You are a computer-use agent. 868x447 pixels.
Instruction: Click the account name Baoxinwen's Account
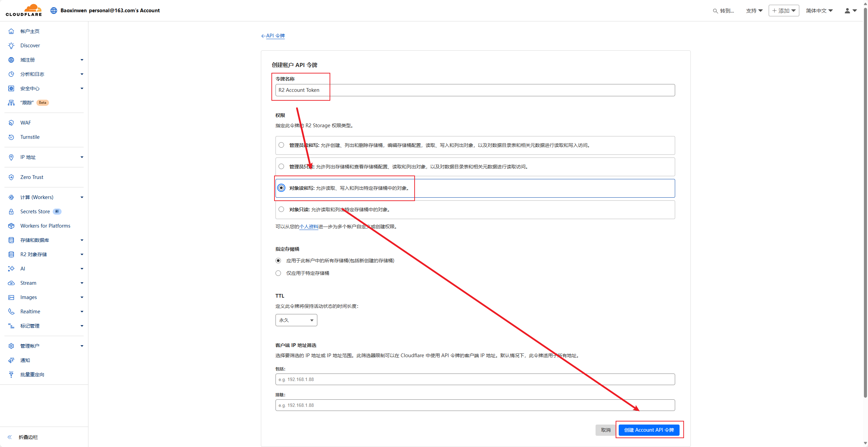(x=110, y=11)
